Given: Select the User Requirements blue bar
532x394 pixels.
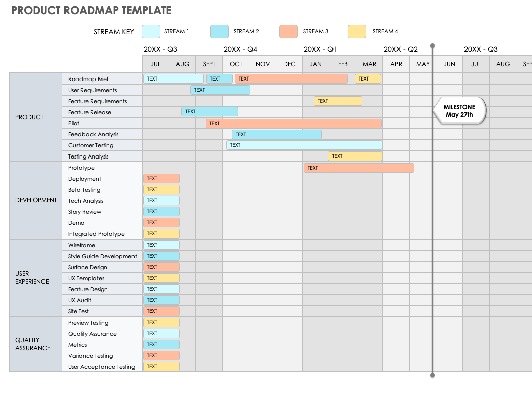Looking at the screenshot, I should click(220, 90).
